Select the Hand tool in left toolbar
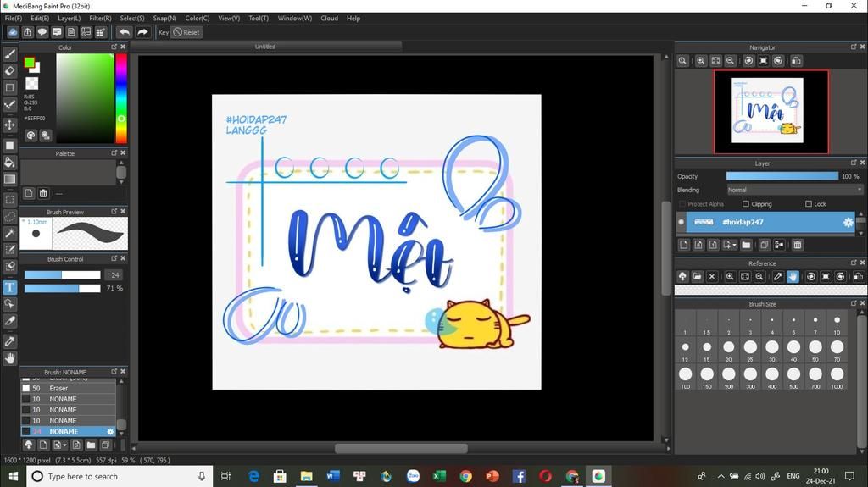868x487 pixels. pyautogui.click(x=9, y=358)
